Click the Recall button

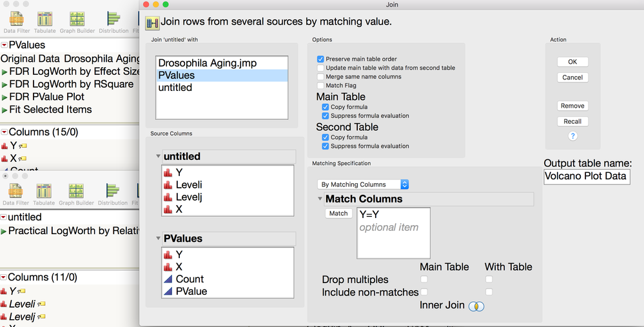point(572,121)
